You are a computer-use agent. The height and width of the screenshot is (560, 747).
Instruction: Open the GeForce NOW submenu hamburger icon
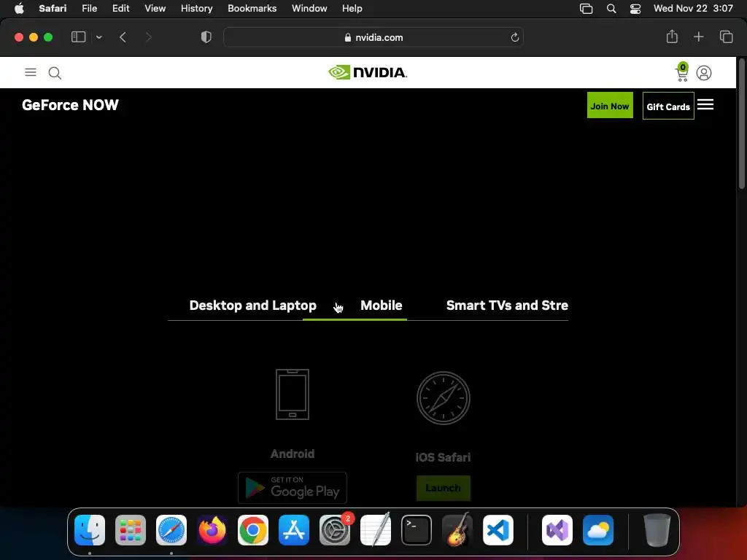(705, 105)
